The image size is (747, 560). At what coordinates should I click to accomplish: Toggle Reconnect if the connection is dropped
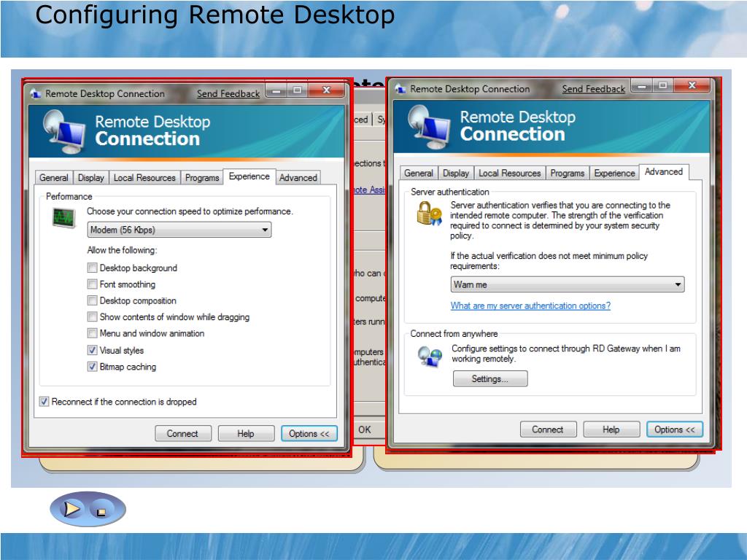44,402
